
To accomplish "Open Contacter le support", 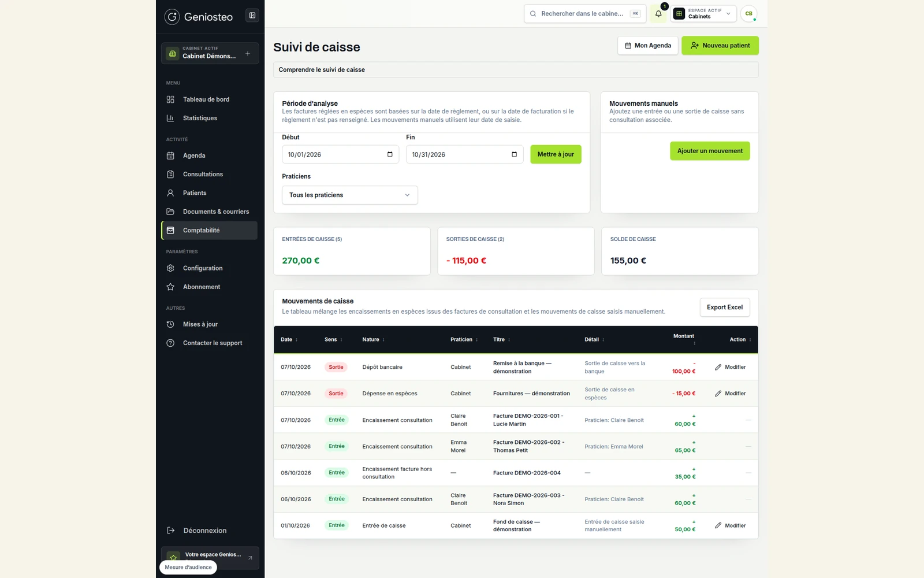I will click(x=210, y=343).
